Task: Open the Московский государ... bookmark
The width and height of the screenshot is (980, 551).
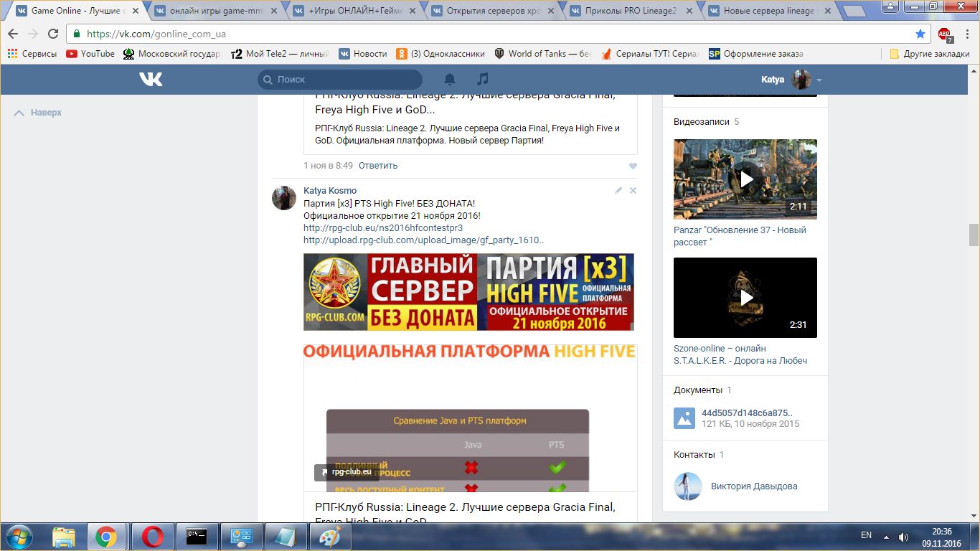Action: (x=172, y=54)
